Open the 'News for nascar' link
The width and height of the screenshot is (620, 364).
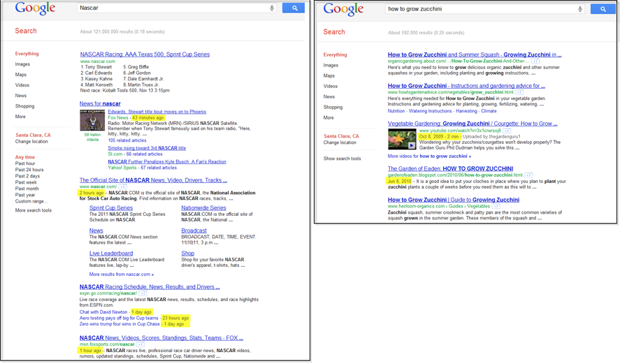(x=100, y=103)
